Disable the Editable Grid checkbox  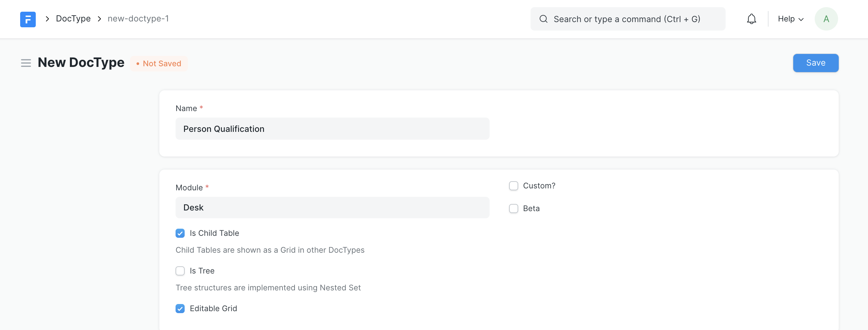180,309
